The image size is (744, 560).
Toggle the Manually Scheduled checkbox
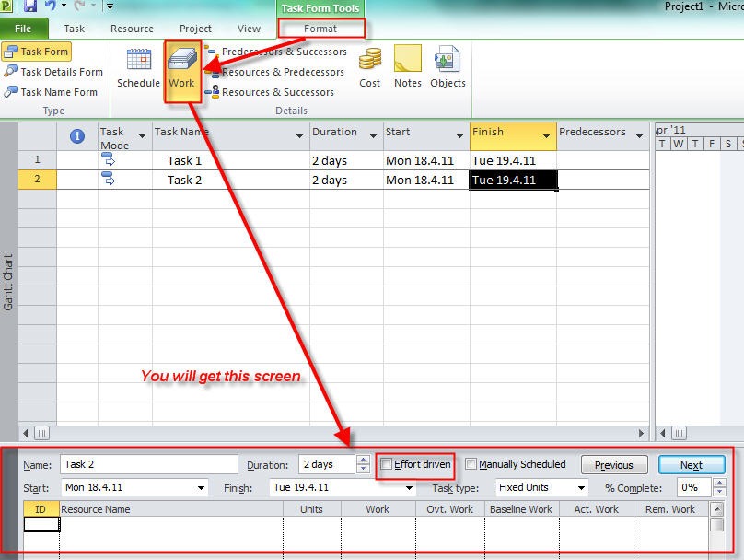(471, 464)
